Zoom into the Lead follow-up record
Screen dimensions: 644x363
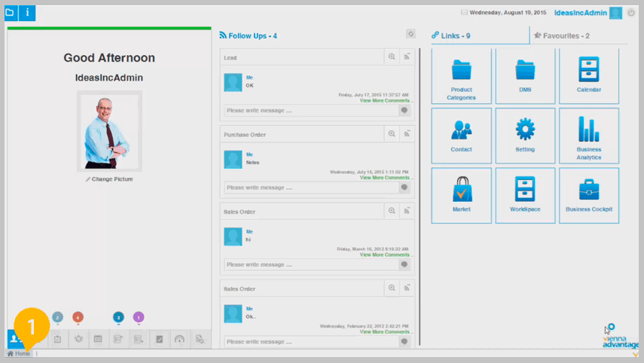point(392,56)
